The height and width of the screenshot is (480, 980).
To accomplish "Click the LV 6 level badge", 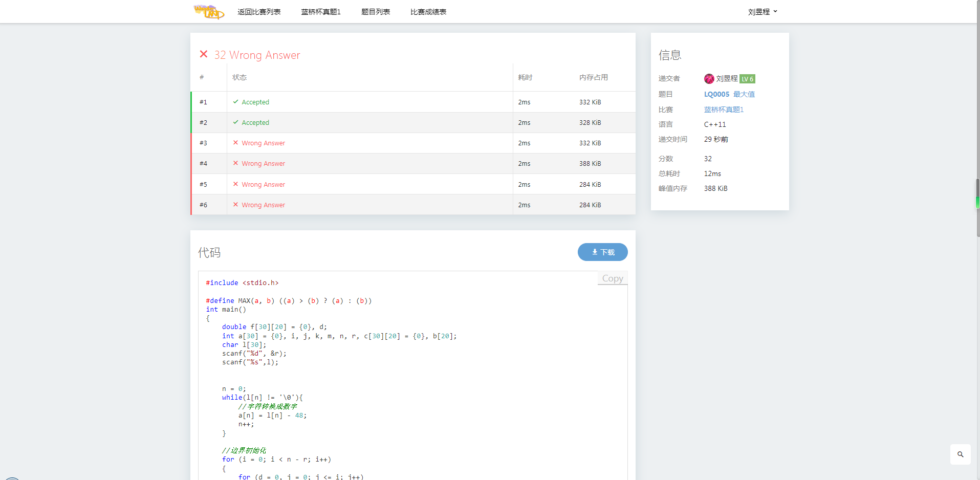I will tap(747, 79).
